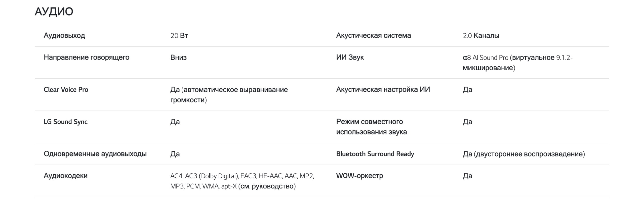Click the 20 Вт value
The width and height of the screenshot is (644, 205).
pyautogui.click(x=179, y=36)
